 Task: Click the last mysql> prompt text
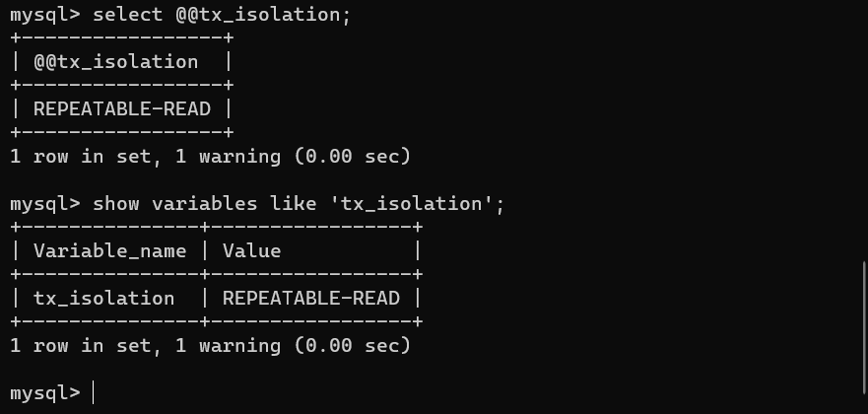(45, 393)
